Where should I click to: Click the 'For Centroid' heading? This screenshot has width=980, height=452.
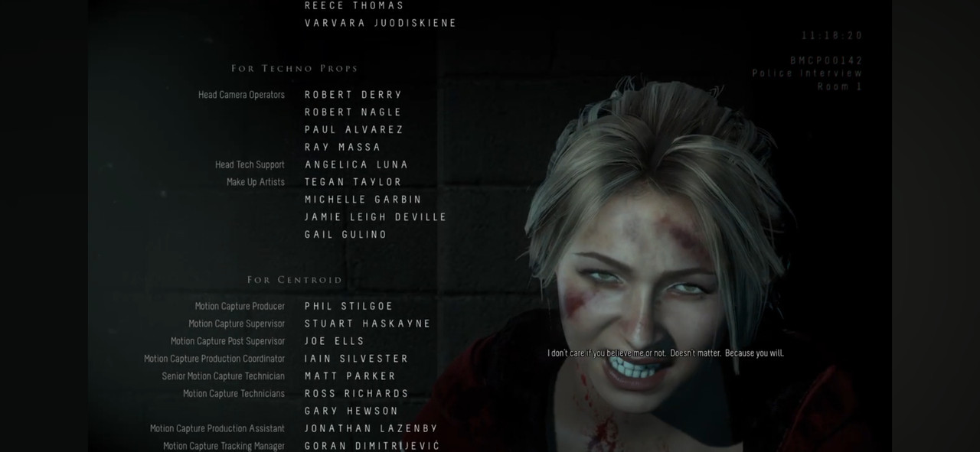click(295, 280)
